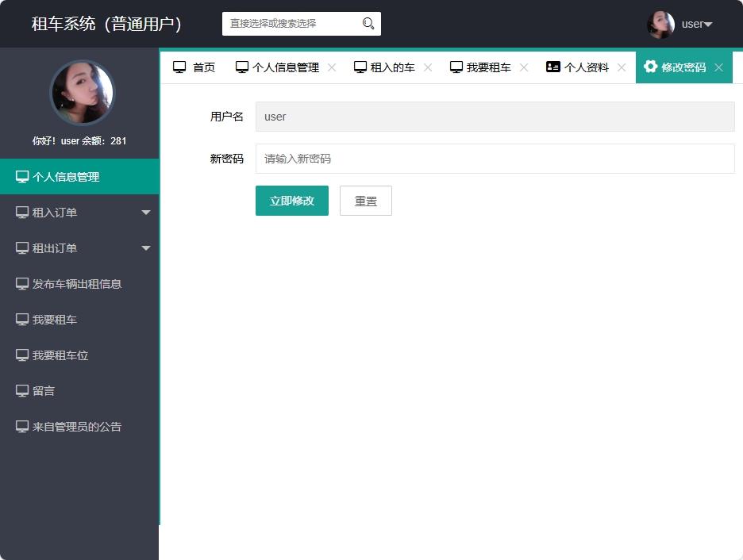
Task: Select the 我要租车 sidebar icon
Action: pyautogui.click(x=21, y=319)
